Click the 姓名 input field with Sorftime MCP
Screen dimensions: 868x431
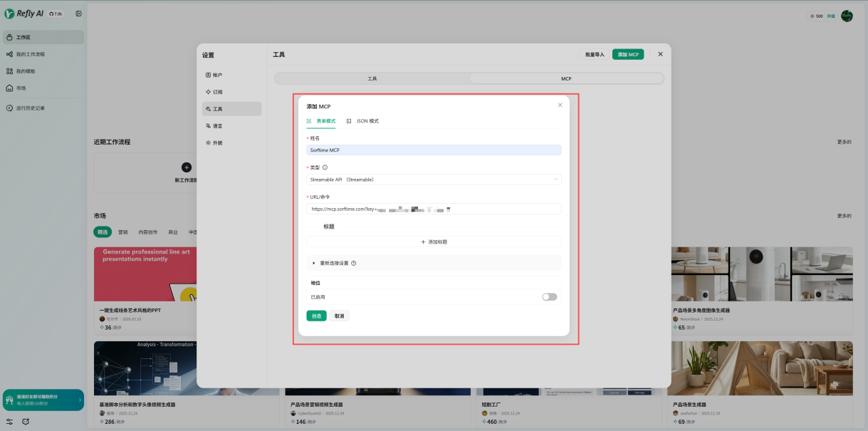point(434,150)
